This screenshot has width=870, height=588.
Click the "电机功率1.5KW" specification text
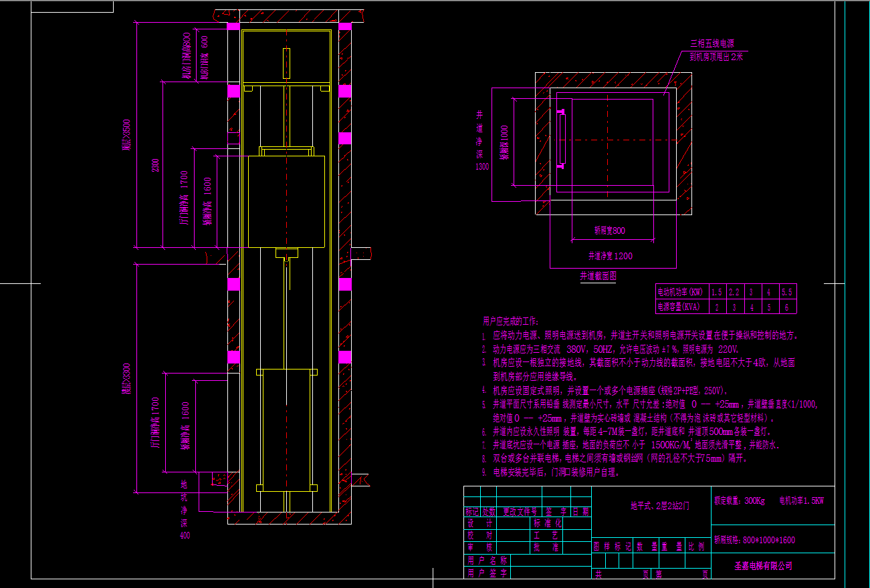tap(802, 500)
